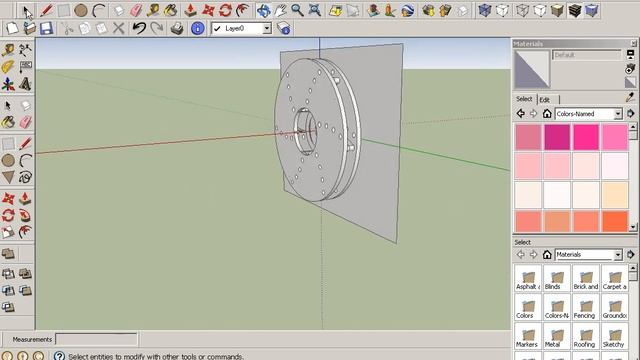
Task: Switch to Wireframe face style
Action: (522, 10)
